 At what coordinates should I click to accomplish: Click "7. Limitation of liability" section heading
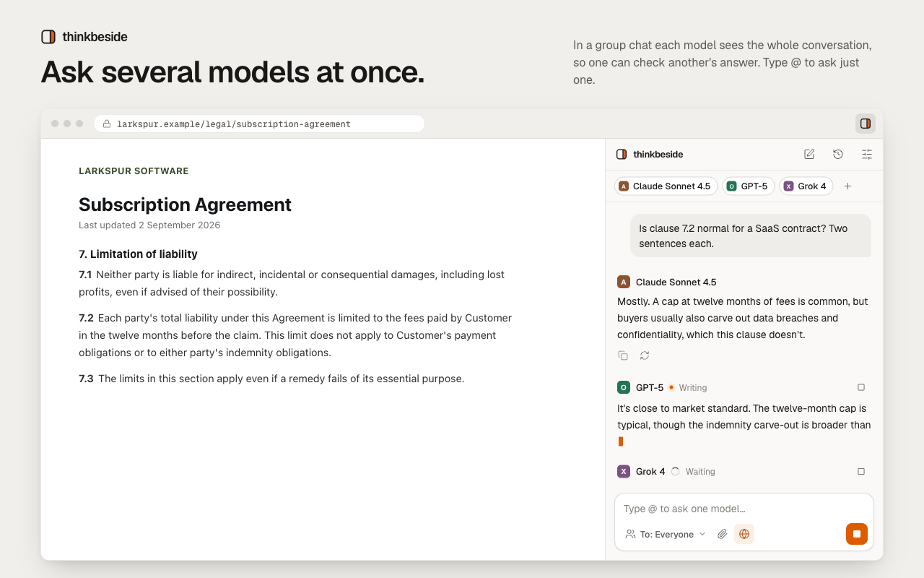click(138, 254)
